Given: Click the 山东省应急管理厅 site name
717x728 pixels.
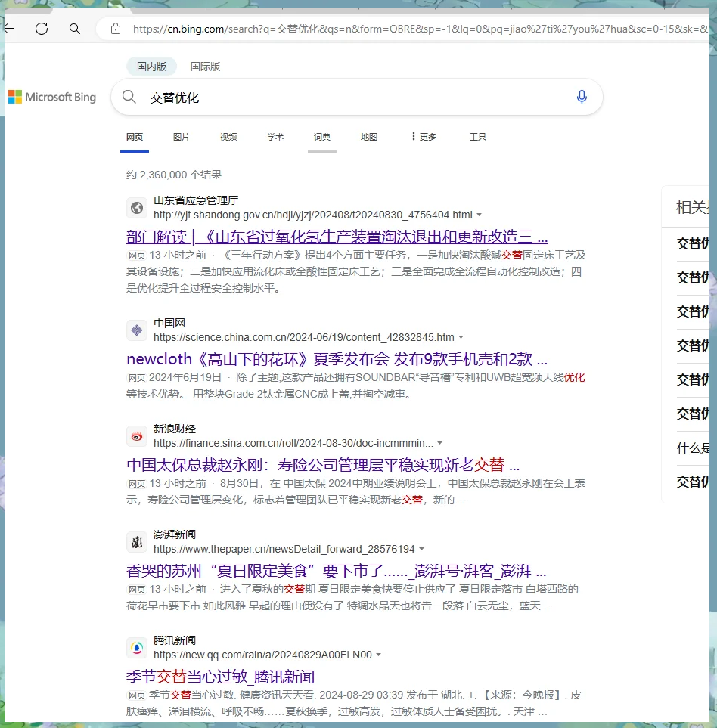Looking at the screenshot, I should click(x=196, y=200).
